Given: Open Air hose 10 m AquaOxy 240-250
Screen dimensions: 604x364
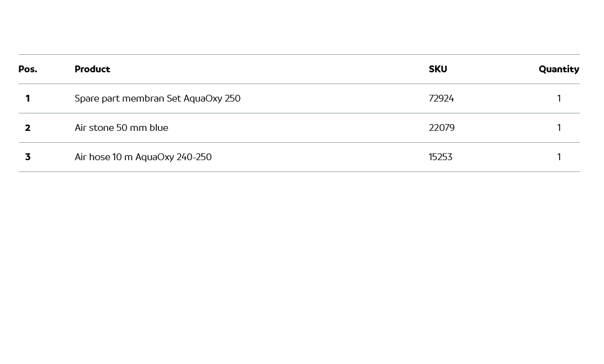Looking at the screenshot, I should 143,157.
